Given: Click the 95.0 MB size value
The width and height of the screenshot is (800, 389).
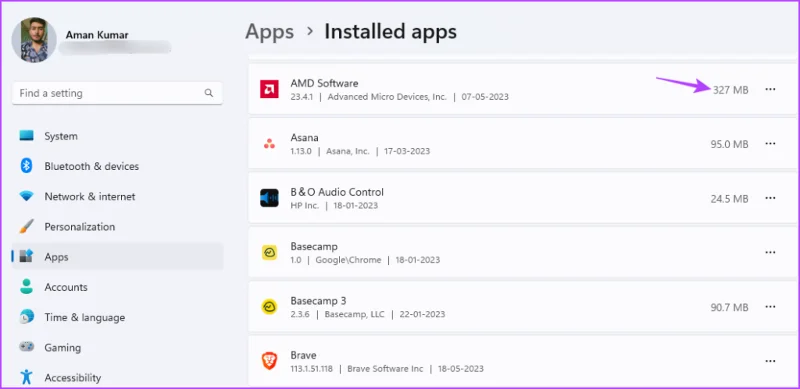Looking at the screenshot, I should pos(730,144).
